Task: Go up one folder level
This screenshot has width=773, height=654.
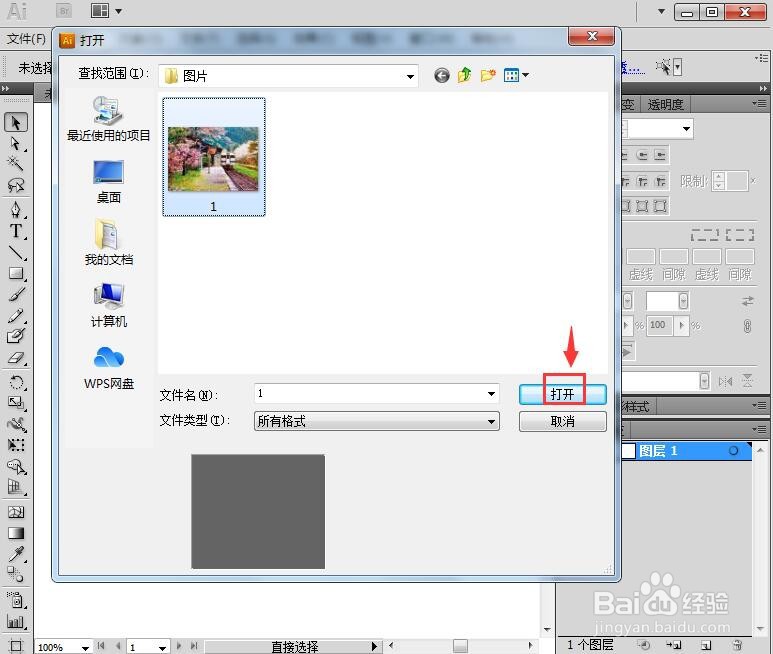Action: point(464,75)
